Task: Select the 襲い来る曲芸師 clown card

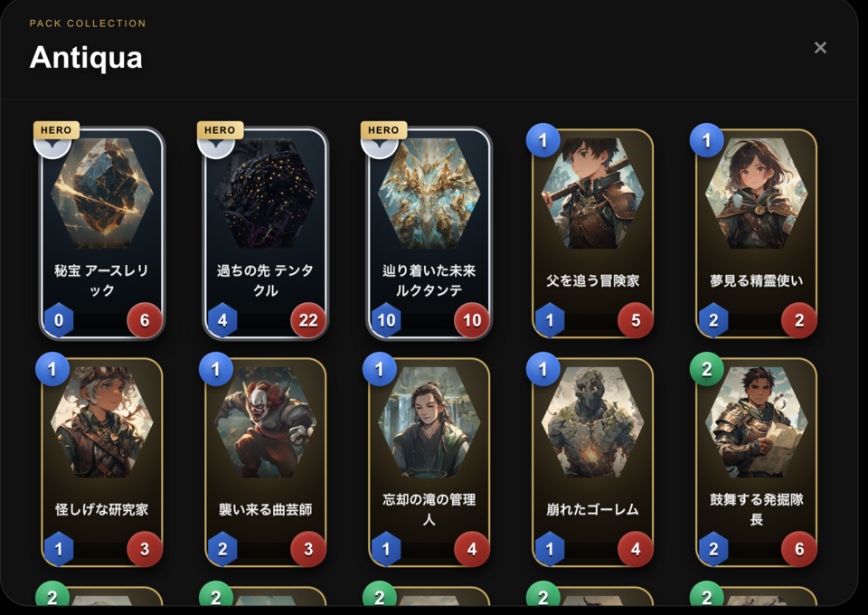Action: [x=266, y=462]
